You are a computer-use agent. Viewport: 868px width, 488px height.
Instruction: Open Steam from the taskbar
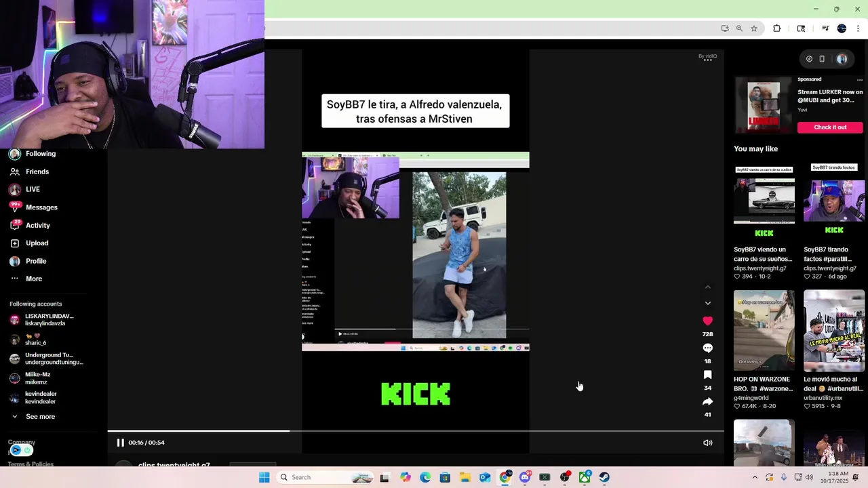point(604,477)
